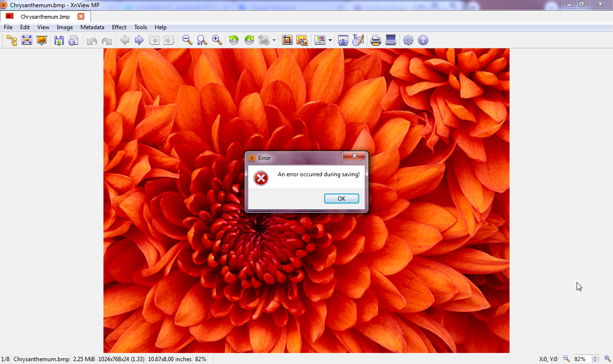The height and width of the screenshot is (364, 613).
Task: Click the Save As floppy disk icon
Action: coord(59,40)
